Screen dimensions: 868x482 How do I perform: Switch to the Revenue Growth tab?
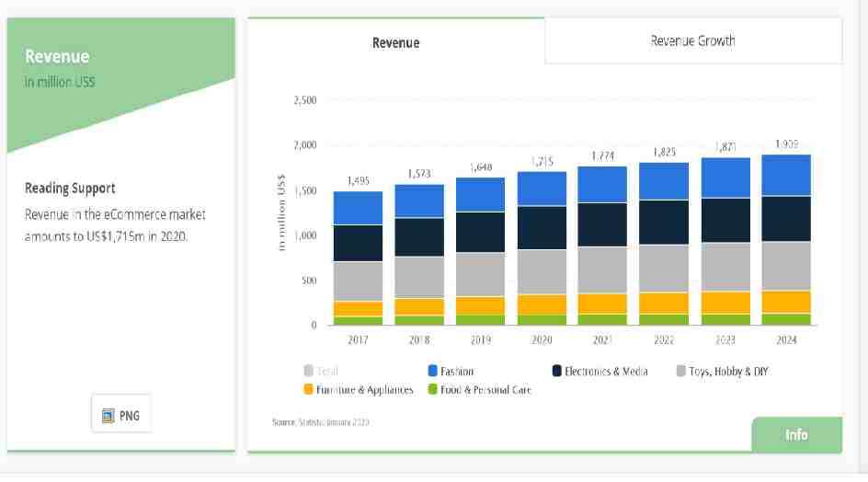[692, 40]
